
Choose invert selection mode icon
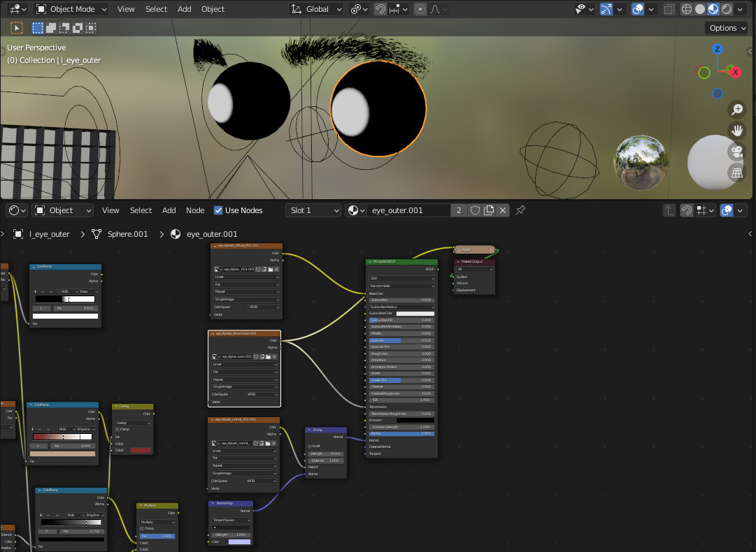[x=78, y=28]
